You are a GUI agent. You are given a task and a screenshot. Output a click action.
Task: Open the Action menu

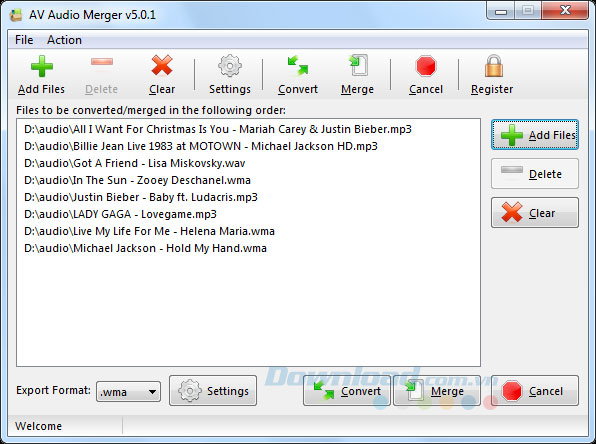click(x=64, y=40)
